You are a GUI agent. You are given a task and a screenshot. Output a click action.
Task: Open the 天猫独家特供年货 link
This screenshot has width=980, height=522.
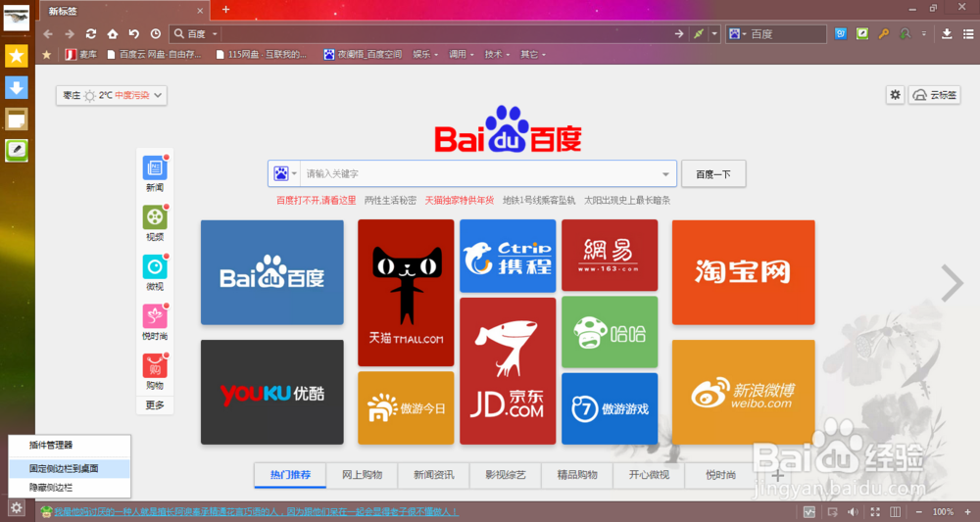[x=460, y=201]
